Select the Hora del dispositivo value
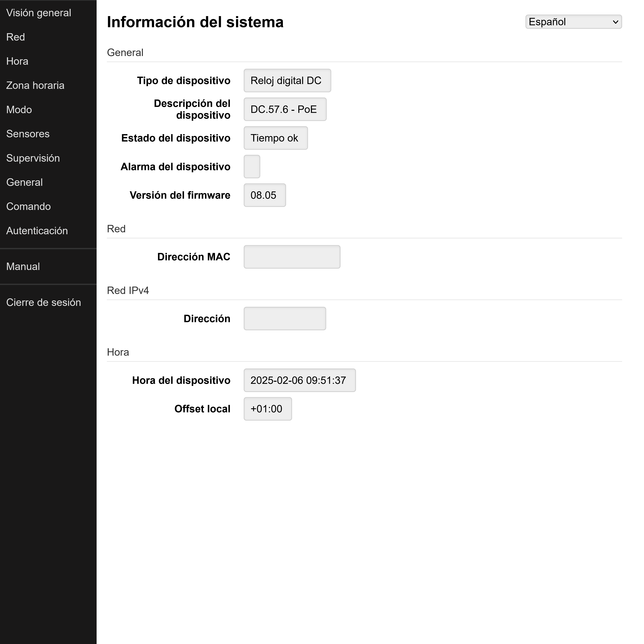Viewport: 644px width, 644px height. (x=299, y=380)
